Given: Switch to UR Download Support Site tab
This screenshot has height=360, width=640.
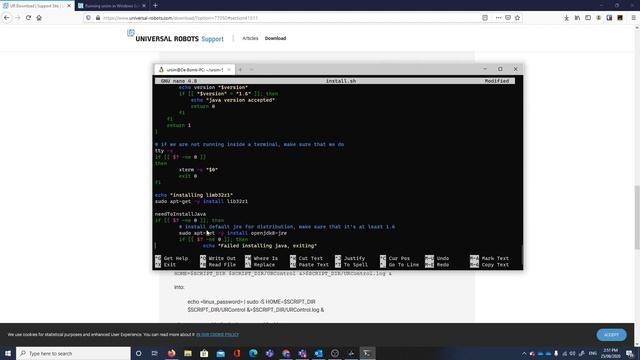Looking at the screenshot, I should 33,6.
